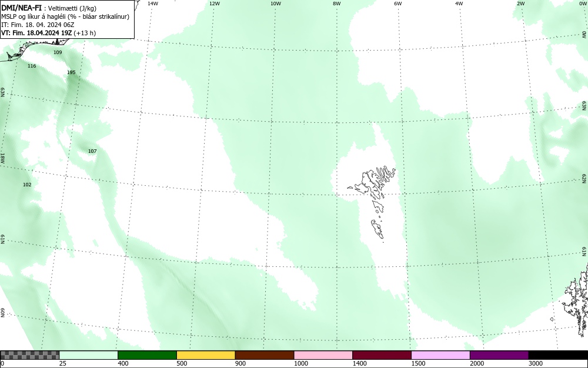
Task: Choose the yellow 500–900 legend swatch
Action: (x=206, y=355)
